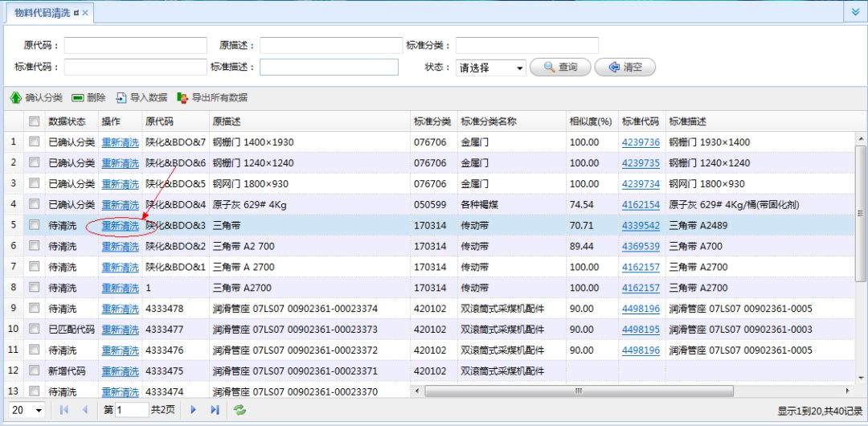Check the checkbox for row 4
Viewport: 868px width, 426px height.
(x=35, y=204)
